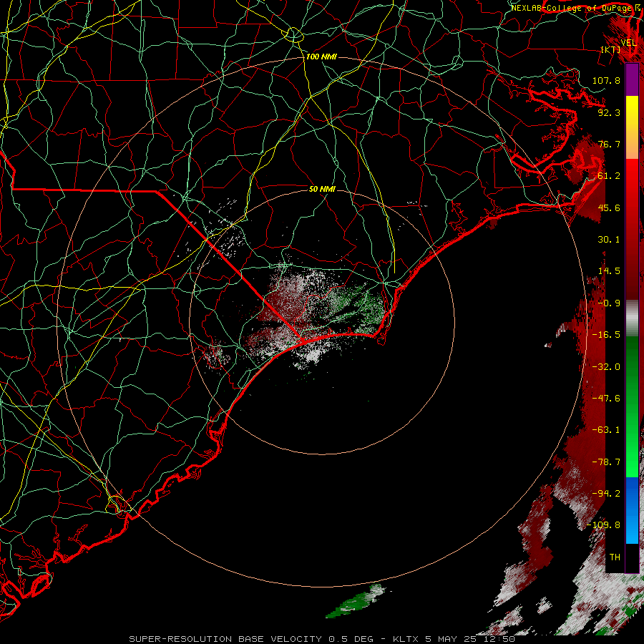The height and width of the screenshot is (644, 644).
Task: Click the -16.5 velocity scale value
Action: (606, 335)
